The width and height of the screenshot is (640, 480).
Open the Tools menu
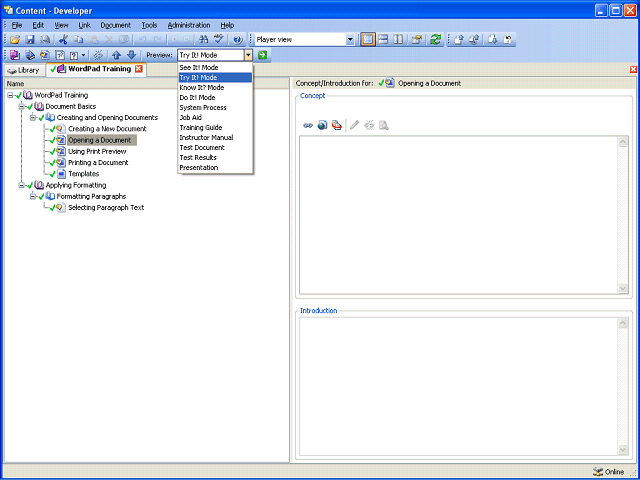pyautogui.click(x=149, y=25)
